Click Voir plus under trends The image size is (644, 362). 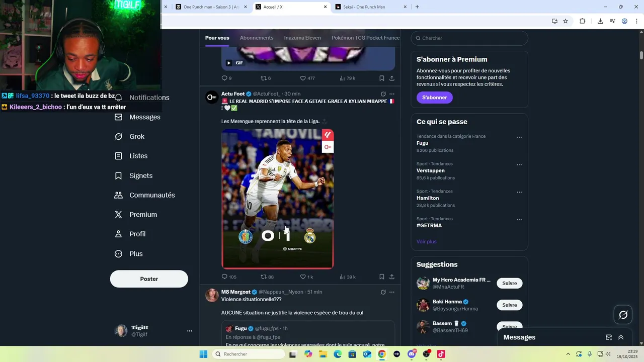(426, 242)
